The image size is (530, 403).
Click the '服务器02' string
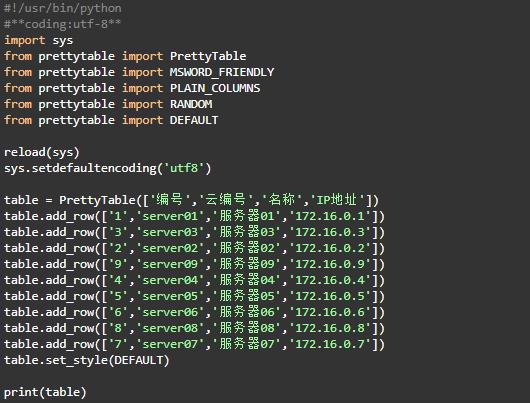(x=247, y=248)
